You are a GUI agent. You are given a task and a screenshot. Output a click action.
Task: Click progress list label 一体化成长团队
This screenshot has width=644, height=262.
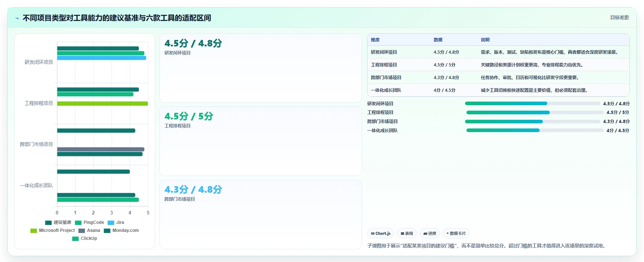(x=382, y=131)
